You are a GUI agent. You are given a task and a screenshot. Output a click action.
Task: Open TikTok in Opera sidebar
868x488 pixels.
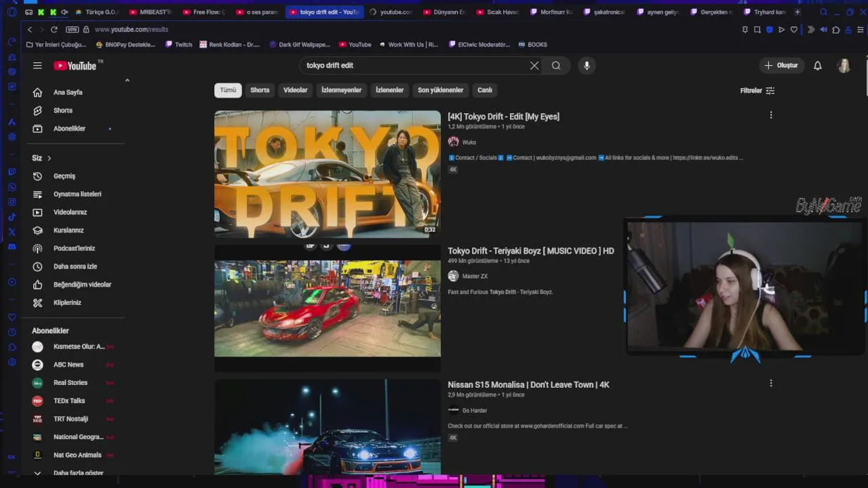(12, 217)
